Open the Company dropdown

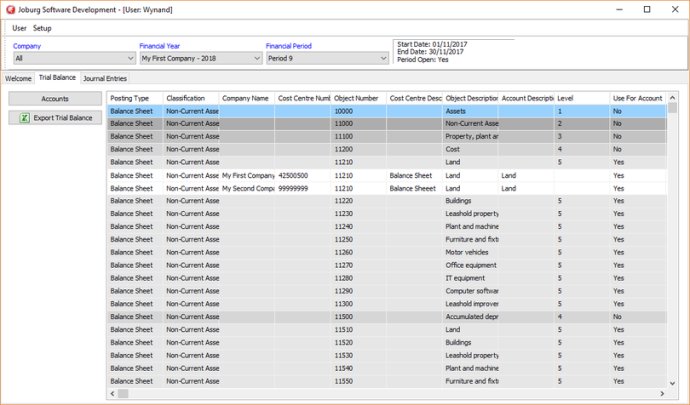point(74,58)
